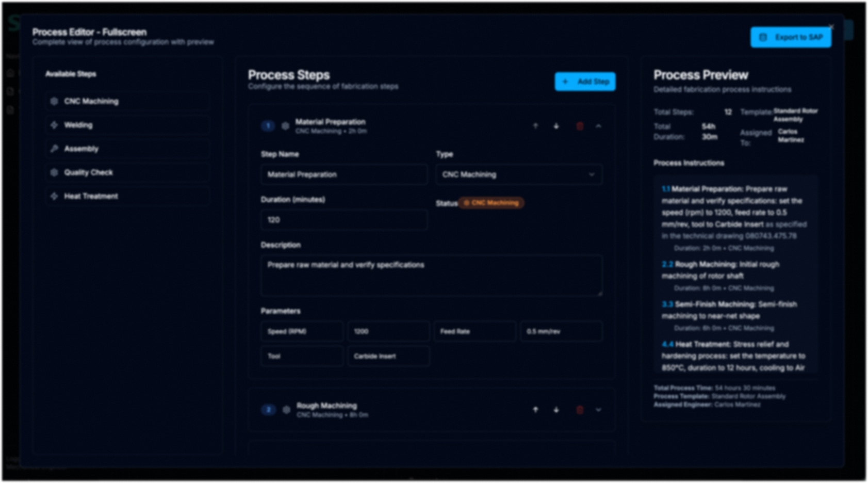Select Welding from Available Steps
This screenshot has width=868, height=483.
point(127,125)
